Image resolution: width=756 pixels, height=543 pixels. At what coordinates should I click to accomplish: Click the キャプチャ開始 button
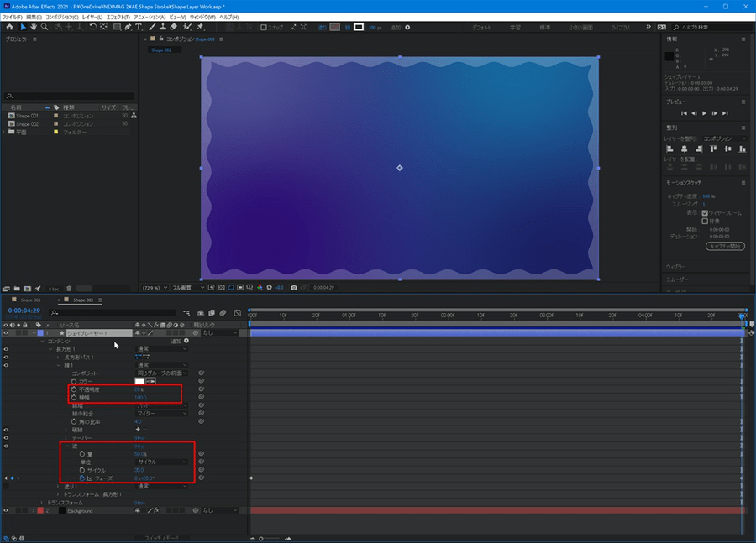[x=723, y=246]
